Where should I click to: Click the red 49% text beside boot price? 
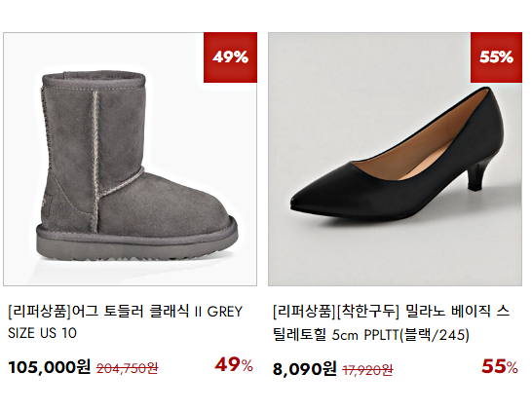pyautogui.click(x=234, y=365)
